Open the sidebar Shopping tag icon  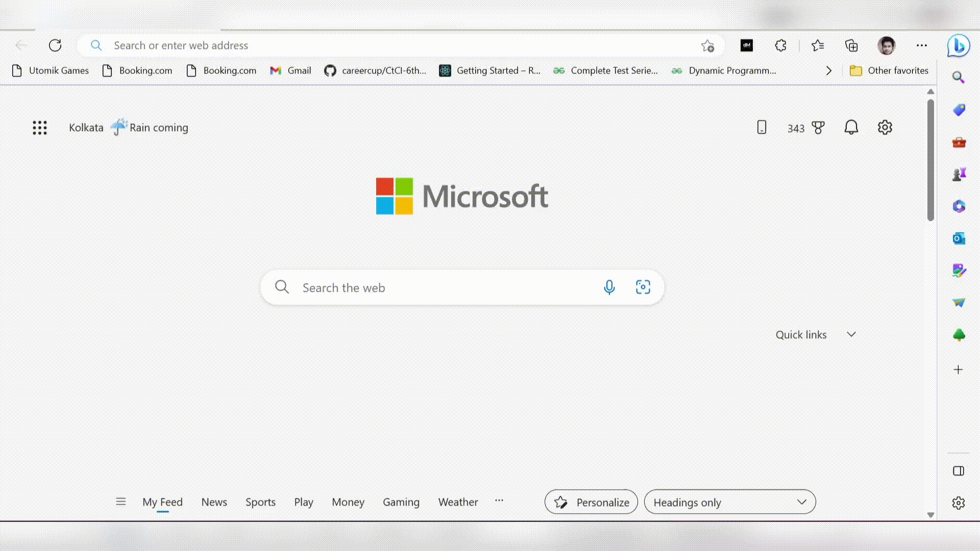[x=959, y=110]
